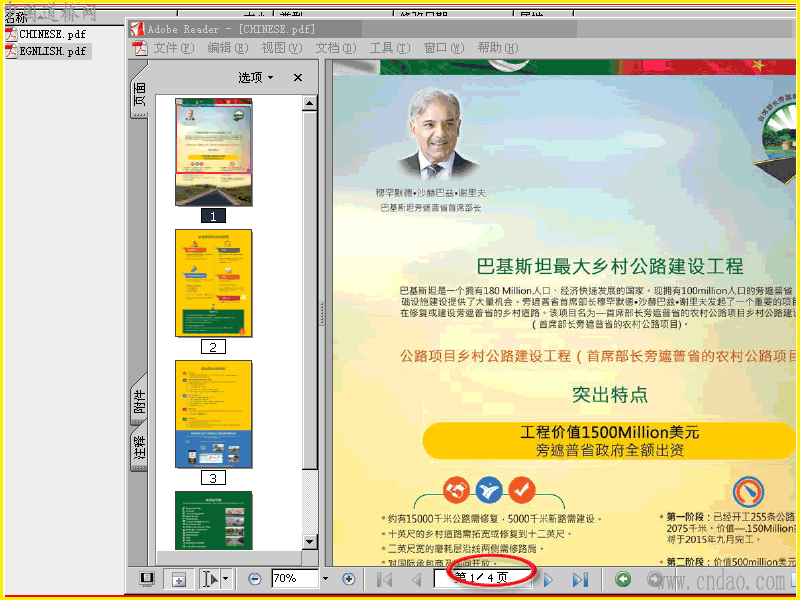Jump to the last page icon

tap(580, 580)
